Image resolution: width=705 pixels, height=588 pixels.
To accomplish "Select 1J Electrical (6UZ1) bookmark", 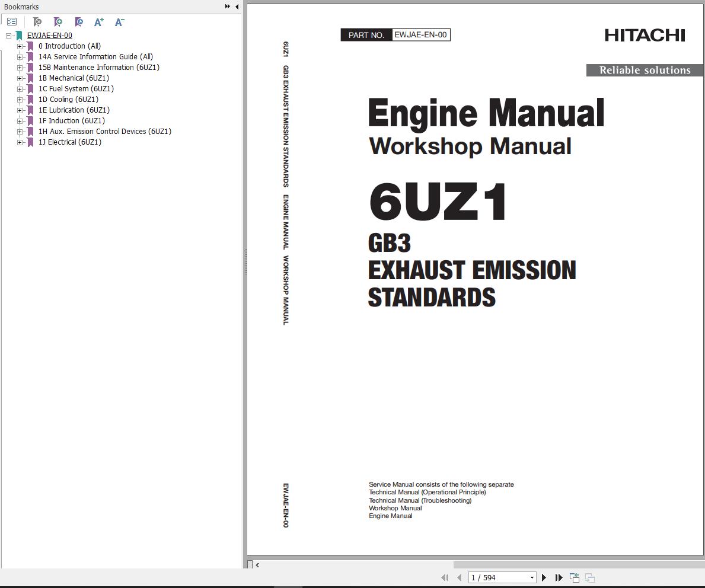I will point(70,142).
